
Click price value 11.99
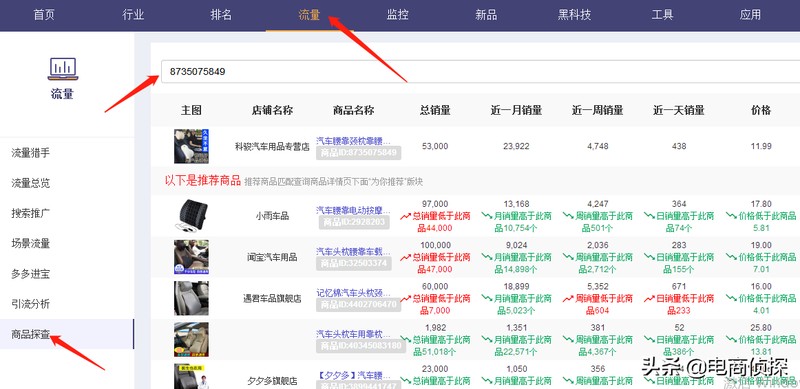pos(761,147)
